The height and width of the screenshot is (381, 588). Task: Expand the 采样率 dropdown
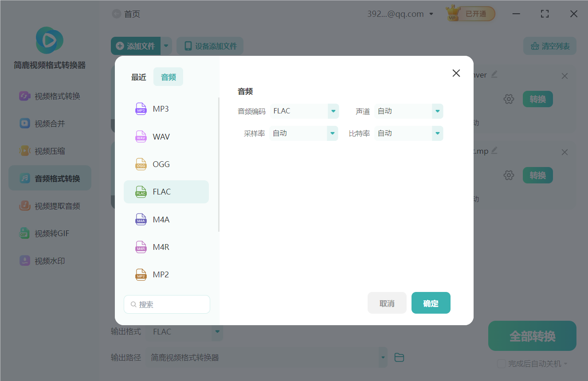click(333, 133)
